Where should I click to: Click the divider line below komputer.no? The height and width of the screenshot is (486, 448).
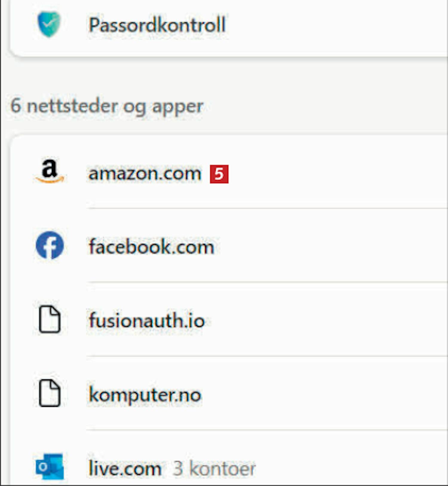(267, 430)
